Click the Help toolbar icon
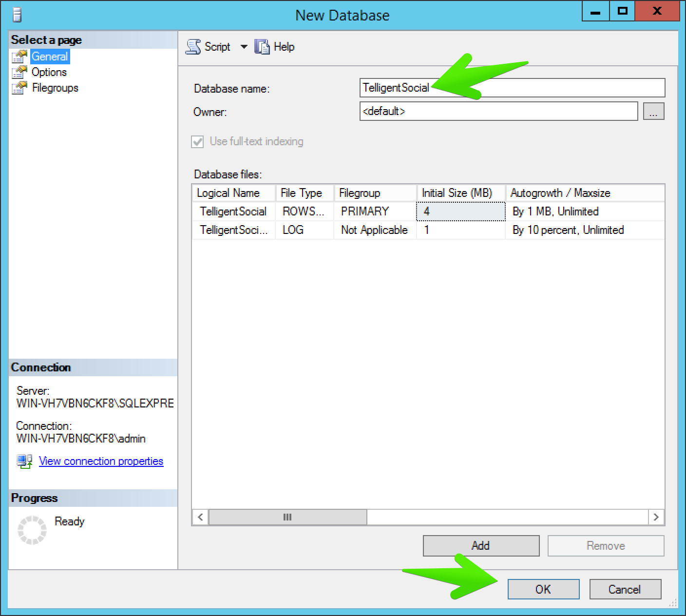The width and height of the screenshot is (686, 616). pyautogui.click(x=262, y=47)
